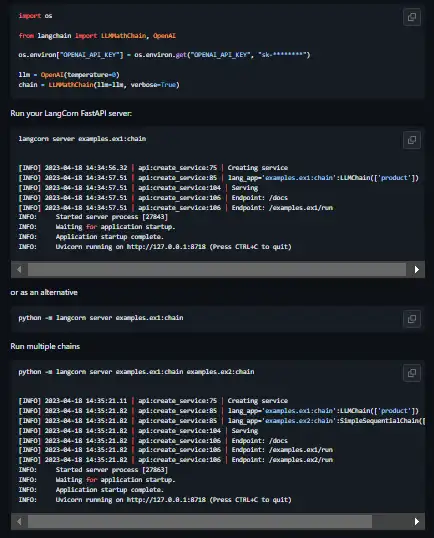The image size is (434, 538).
Task: Copy the 'langcorn server examples.ex1:chain' block
Action: tap(412, 140)
